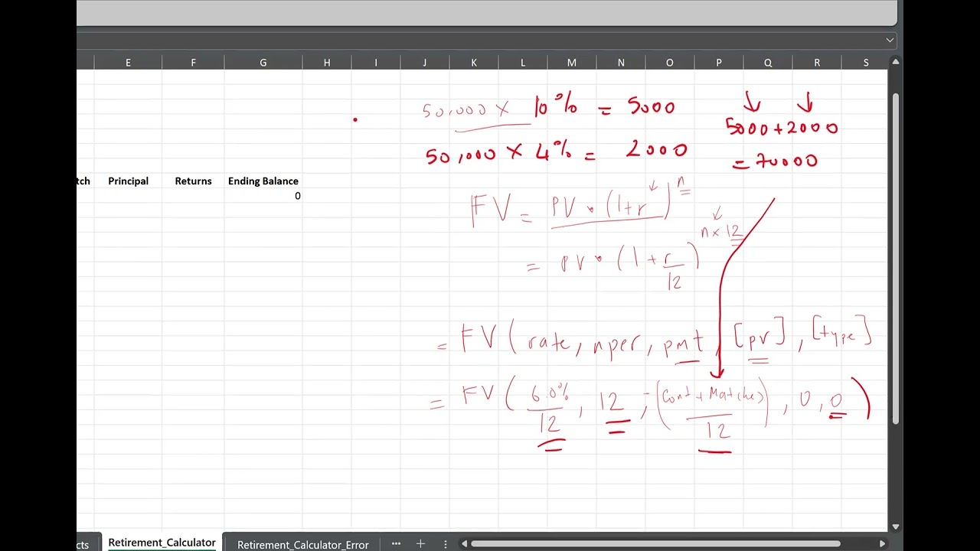Switch to the Retirement_Calculator_Error sheet tab
Screen dimensions: 980x551
[x=302, y=544]
